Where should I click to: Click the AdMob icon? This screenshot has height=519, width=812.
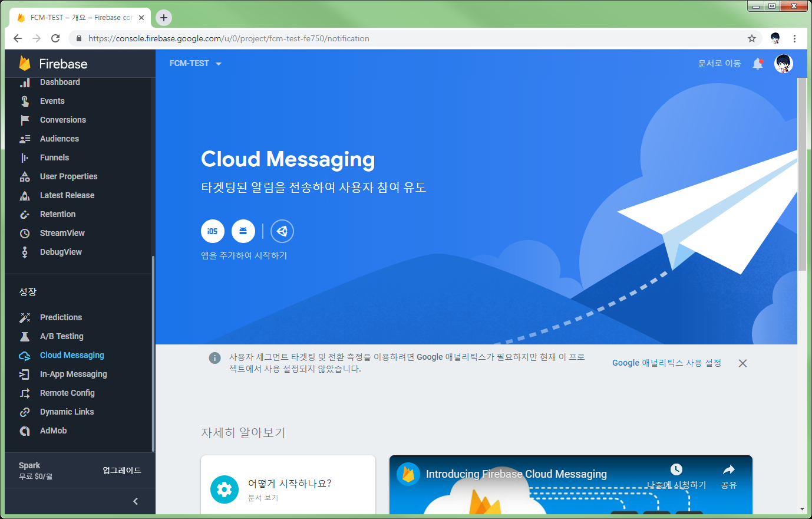(x=25, y=431)
